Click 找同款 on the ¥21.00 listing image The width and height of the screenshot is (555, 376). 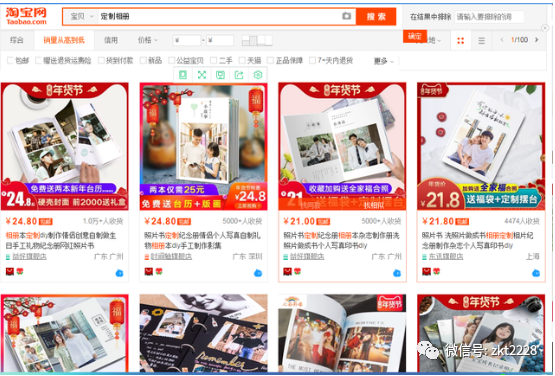[310, 205]
